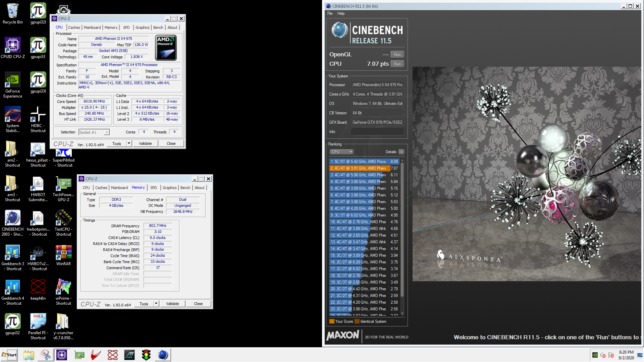Screen dimensions: 644x362
Task: Click the Core Speed value 6019.90 MHz
Action: tap(94, 101)
